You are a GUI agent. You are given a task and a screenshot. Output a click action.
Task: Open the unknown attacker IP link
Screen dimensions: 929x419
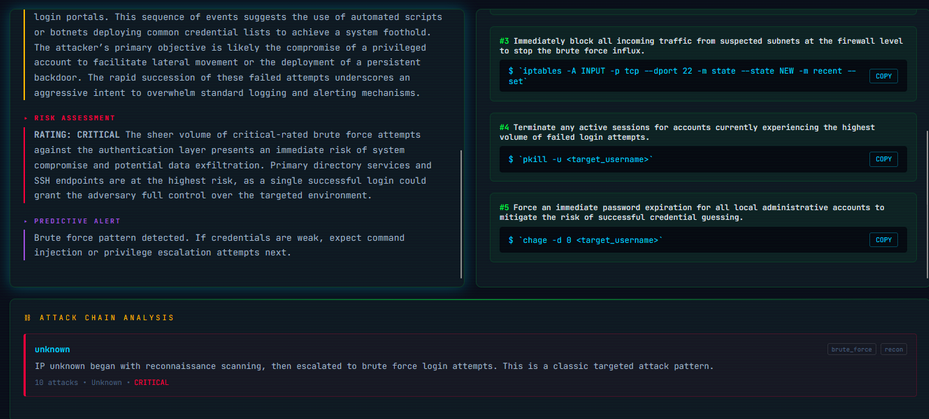pyautogui.click(x=52, y=349)
